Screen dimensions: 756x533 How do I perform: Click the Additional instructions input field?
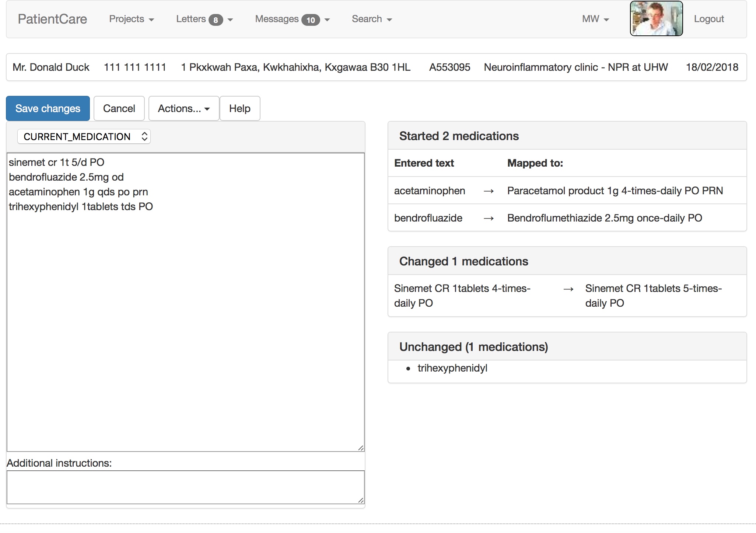185,487
